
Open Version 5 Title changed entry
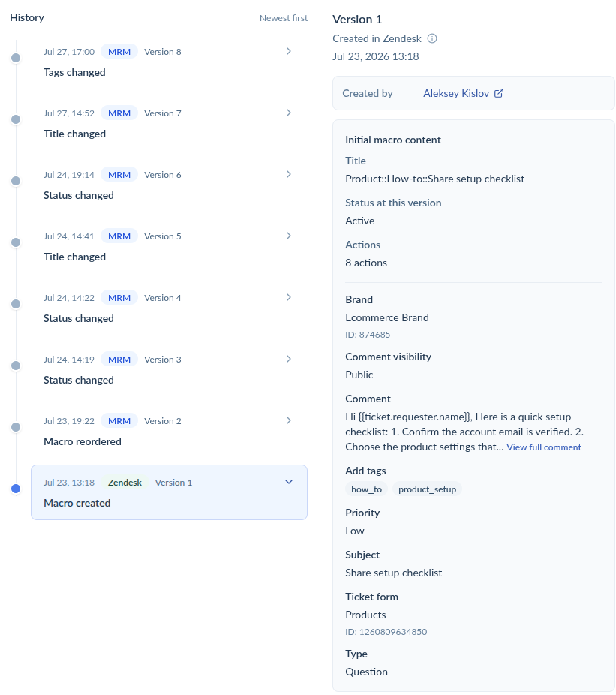pyautogui.click(x=169, y=246)
